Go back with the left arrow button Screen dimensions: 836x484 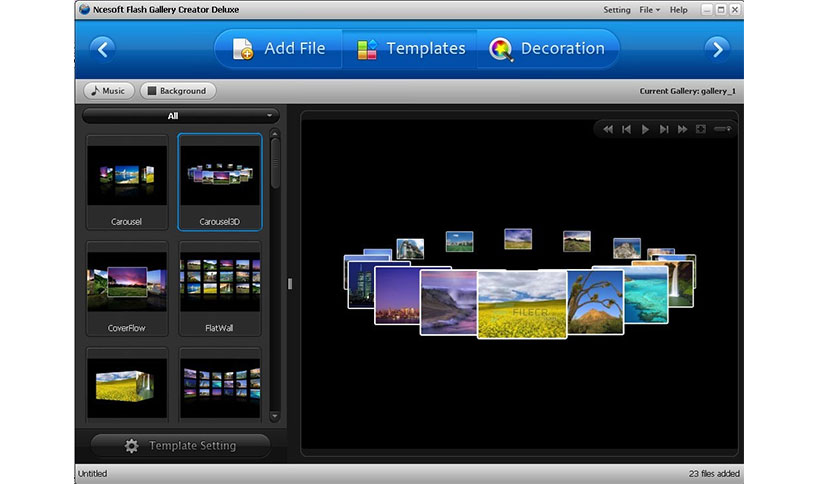tap(103, 49)
